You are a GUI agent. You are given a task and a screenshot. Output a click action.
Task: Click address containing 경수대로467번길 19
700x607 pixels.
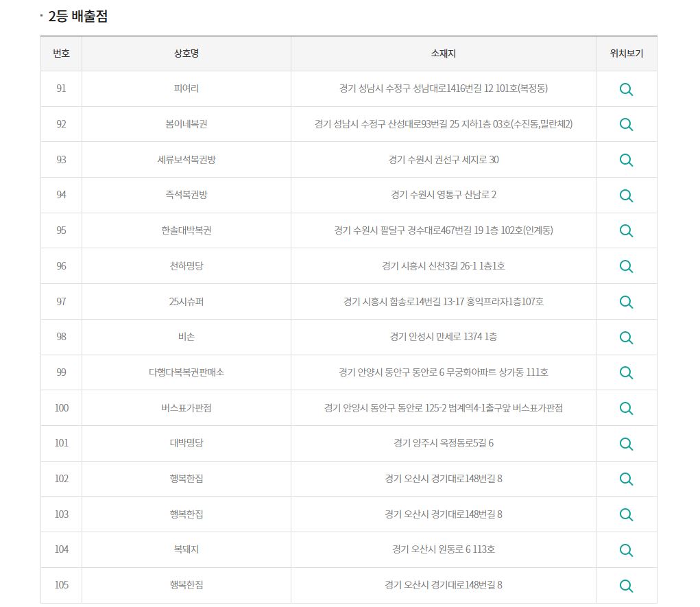pyautogui.click(x=444, y=230)
